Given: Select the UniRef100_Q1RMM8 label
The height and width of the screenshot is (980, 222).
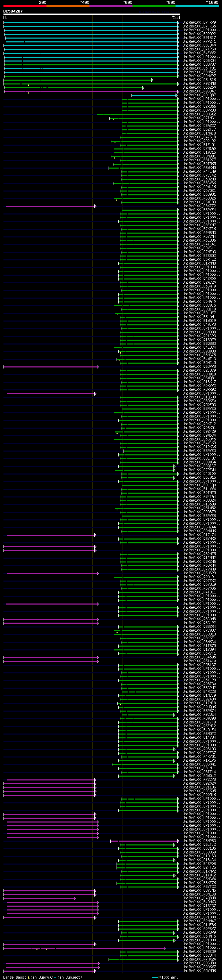Looking at the screenshot, I should click(199, 263).
